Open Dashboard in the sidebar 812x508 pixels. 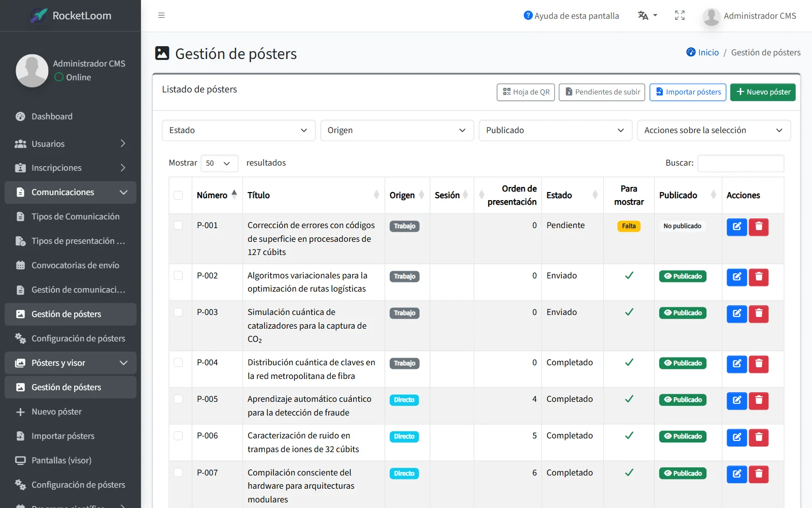point(52,116)
